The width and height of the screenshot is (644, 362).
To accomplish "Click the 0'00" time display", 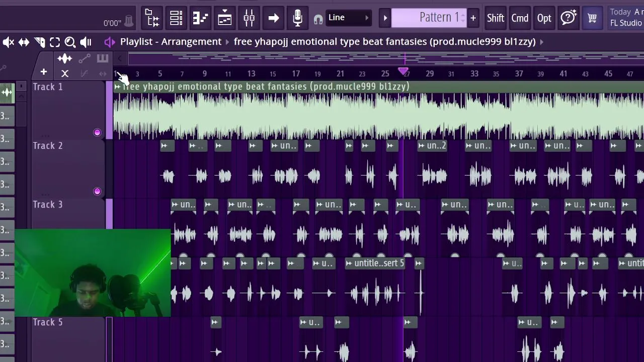I will 112,23.
